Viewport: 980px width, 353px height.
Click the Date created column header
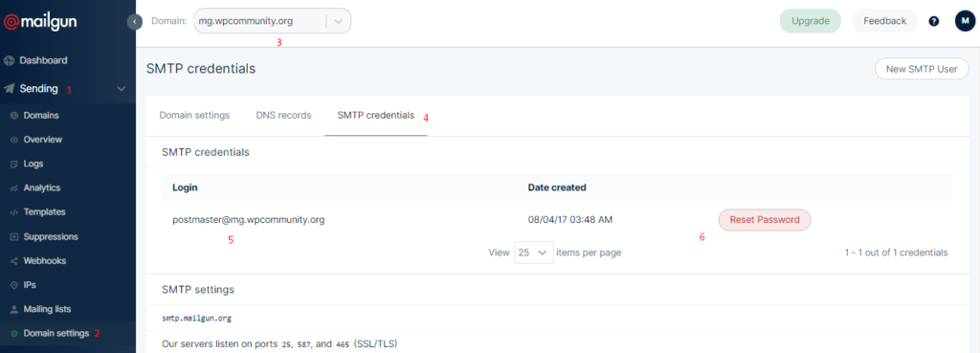pyautogui.click(x=557, y=188)
